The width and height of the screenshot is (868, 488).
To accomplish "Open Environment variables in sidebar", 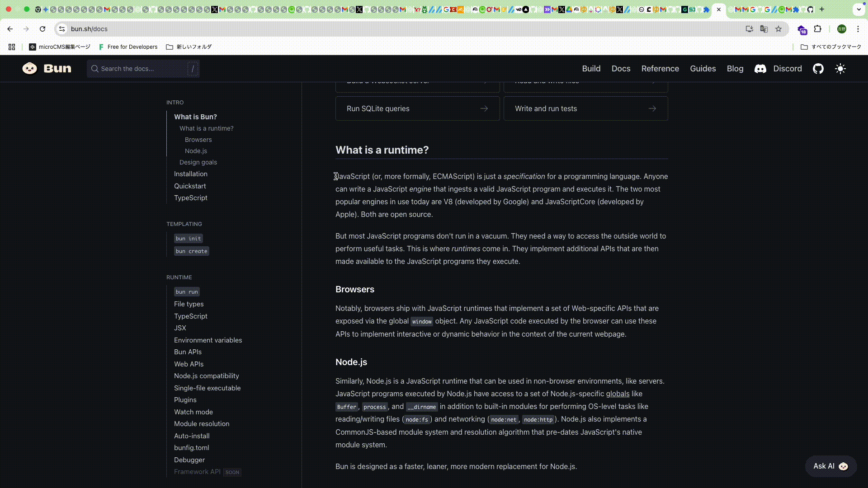I will pyautogui.click(x=208, y=340).
